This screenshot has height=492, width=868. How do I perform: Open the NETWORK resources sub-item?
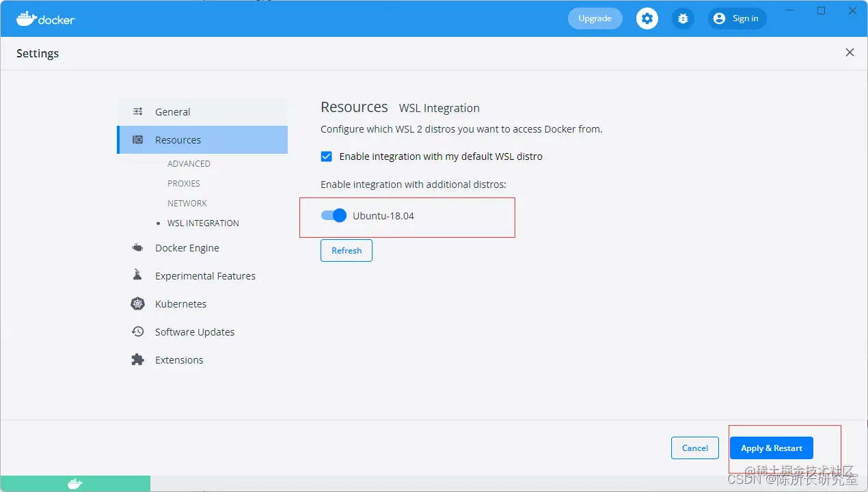187,203
